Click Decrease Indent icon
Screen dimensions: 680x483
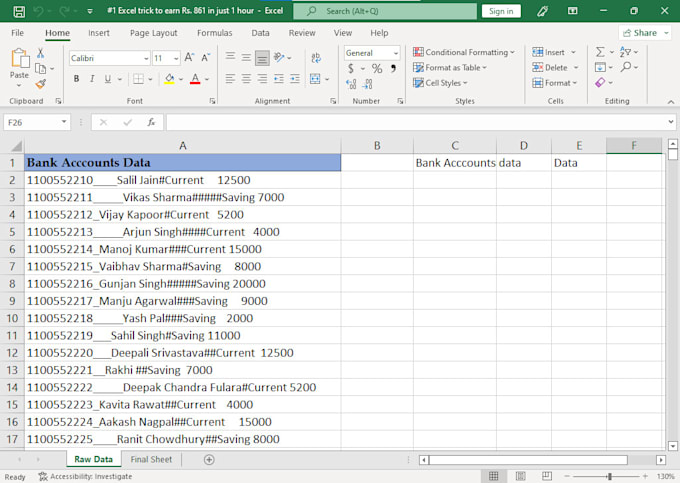(278, 79)
